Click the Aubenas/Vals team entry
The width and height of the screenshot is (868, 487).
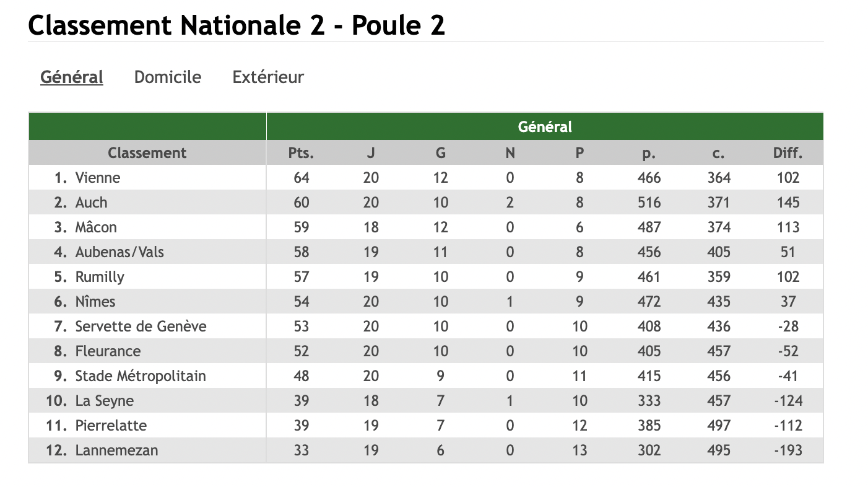pyautogui.click(x=119, y=252)
